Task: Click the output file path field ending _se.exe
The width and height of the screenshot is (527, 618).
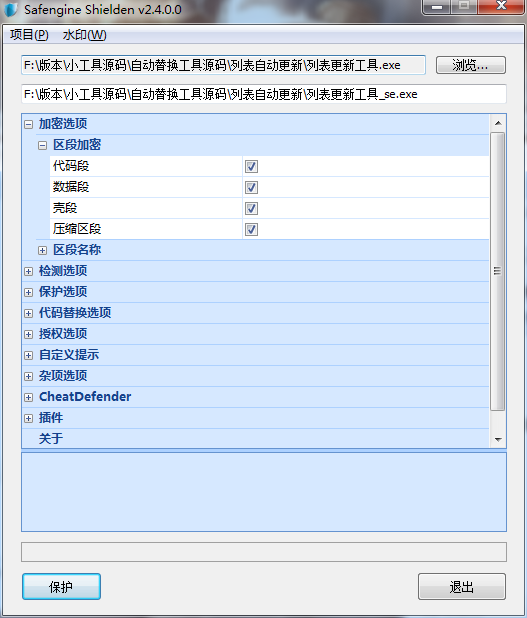Action: (264, 94)
